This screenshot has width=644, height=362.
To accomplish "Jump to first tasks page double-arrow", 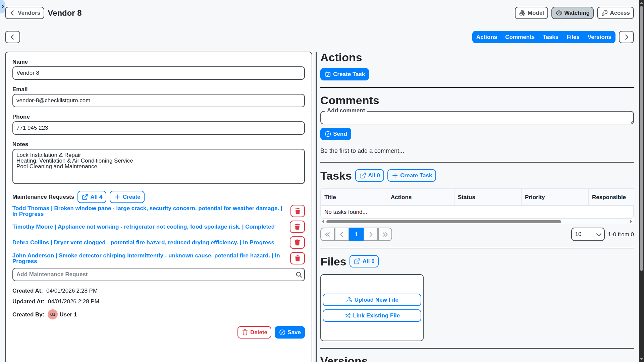I will coord(327,235).
